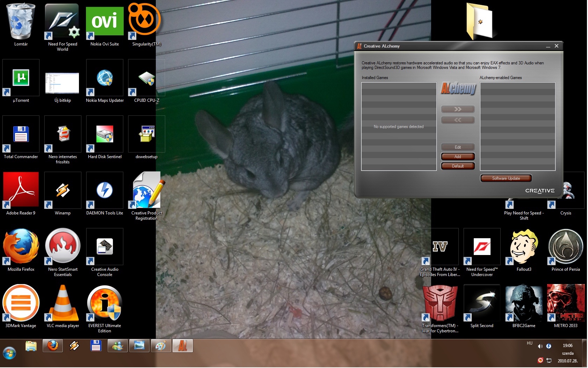Click the HU language indicator
This screenshot has width=588, height=368.
coord(530,343)
